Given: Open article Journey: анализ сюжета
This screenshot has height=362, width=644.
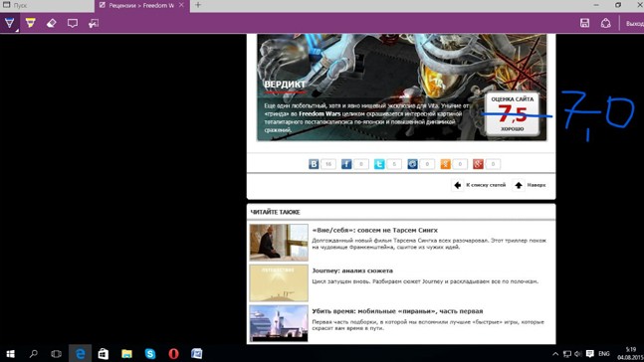Looking at the screenshot, I should coord(352,271).
